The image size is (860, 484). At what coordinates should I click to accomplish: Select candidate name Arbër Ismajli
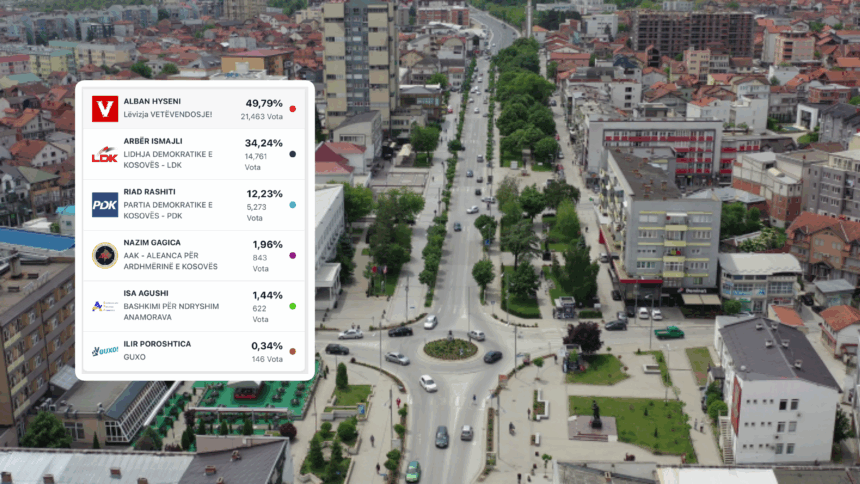click(153, 142)
